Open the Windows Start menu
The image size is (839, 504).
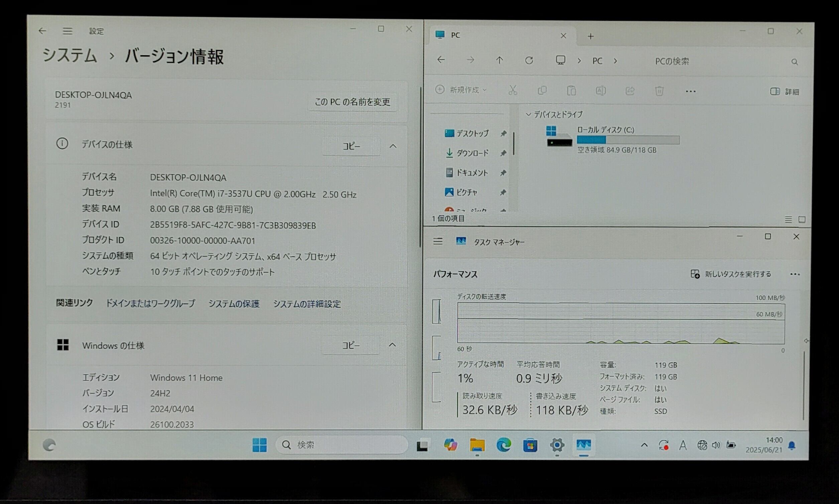pyautogui.click(x=260, y=445)
